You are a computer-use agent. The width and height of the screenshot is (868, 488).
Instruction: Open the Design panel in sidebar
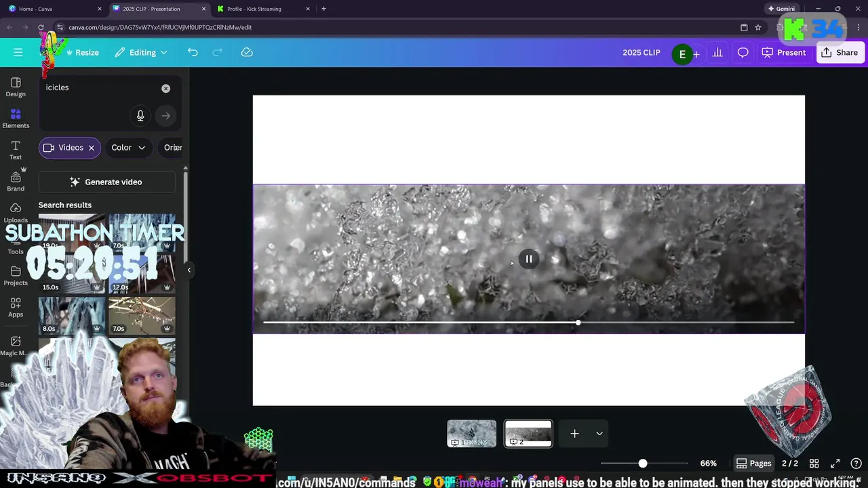click(16, 87)
